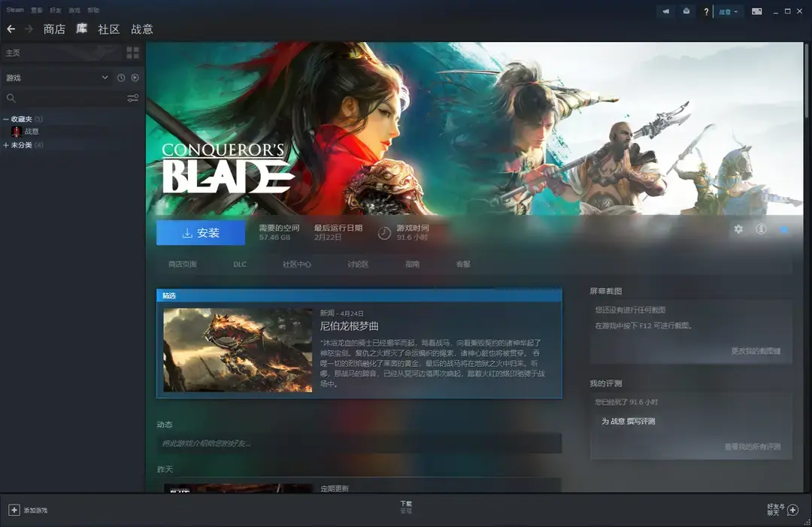
Task: Open the 讨论区 link
Action: 358,264
